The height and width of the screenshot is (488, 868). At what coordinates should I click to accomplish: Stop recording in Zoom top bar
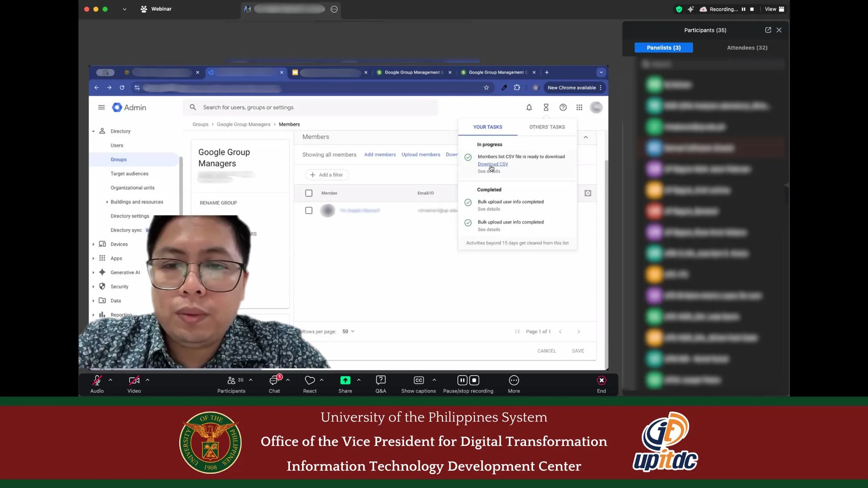752,9
